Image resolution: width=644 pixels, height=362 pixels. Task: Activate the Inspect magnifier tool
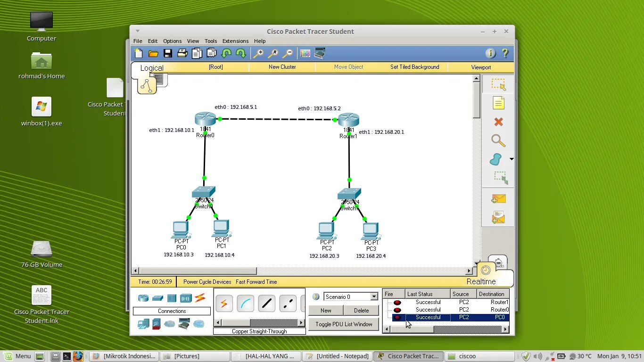point(498,140)
